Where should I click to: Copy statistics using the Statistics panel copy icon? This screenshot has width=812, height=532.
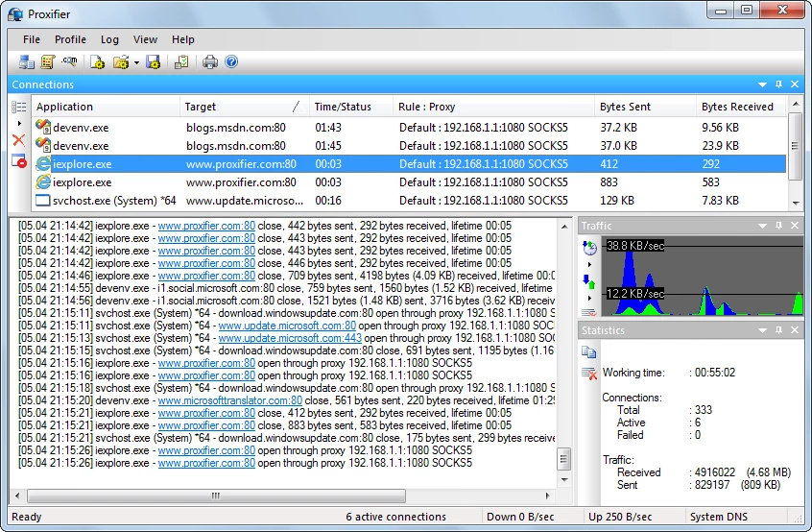[x=589, y=352]
